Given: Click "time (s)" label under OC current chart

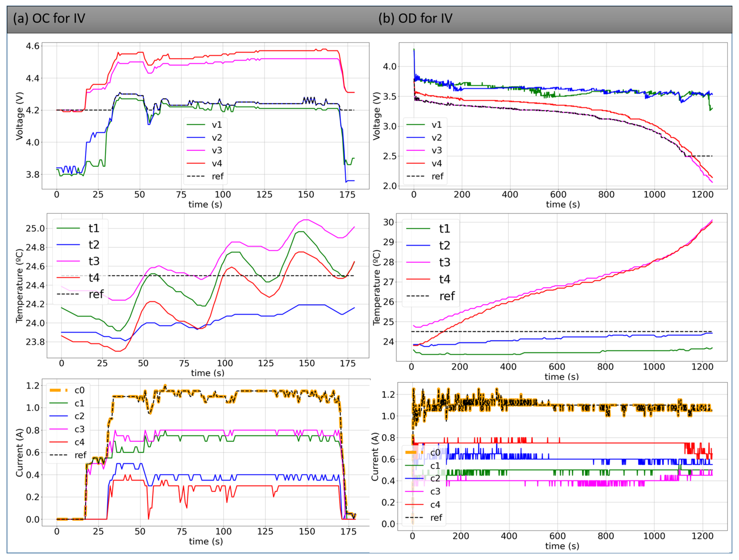Looking at the screenshot, I should (206, 541).
